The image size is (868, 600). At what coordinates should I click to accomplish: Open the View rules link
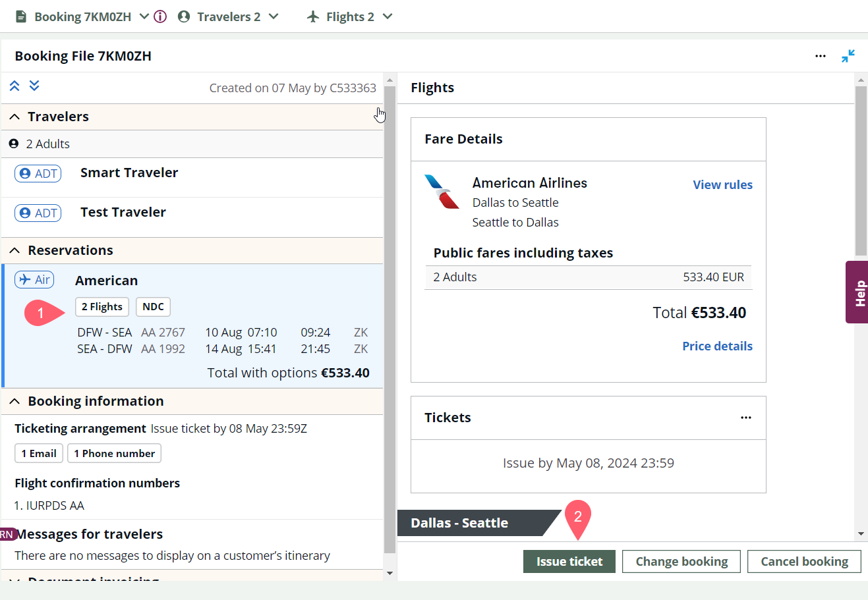coord(722,185)
